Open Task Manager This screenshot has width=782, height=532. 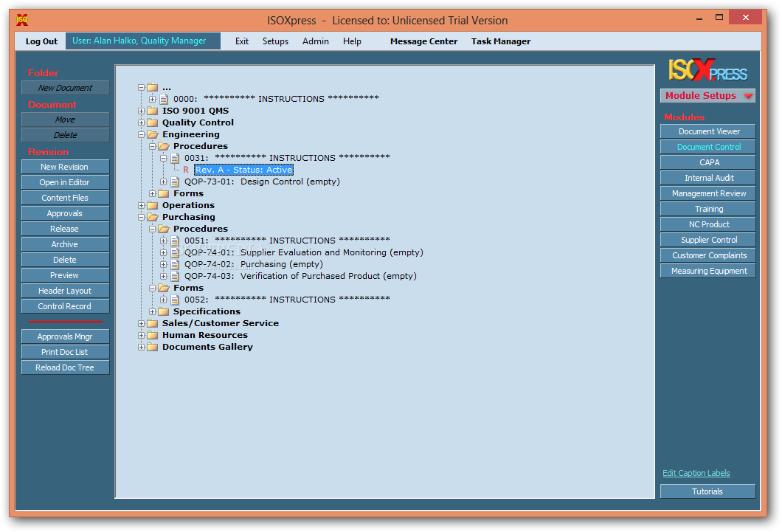tap(501, 41)
